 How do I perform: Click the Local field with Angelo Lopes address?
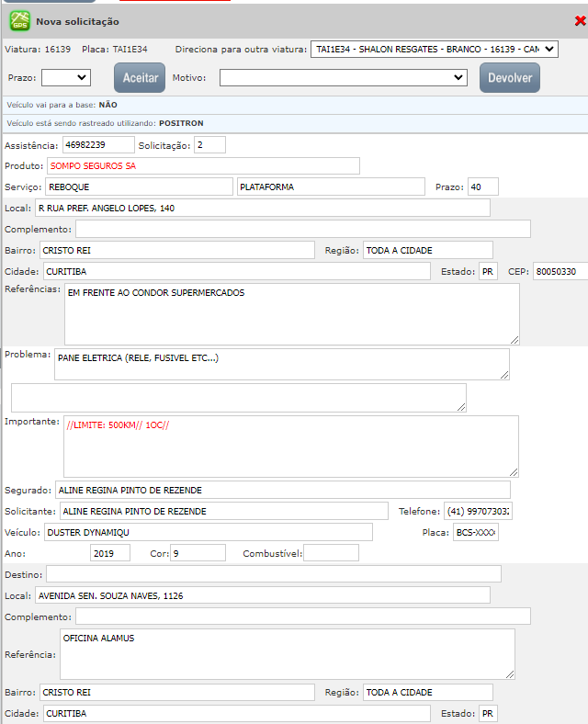(x=262, y=209)
